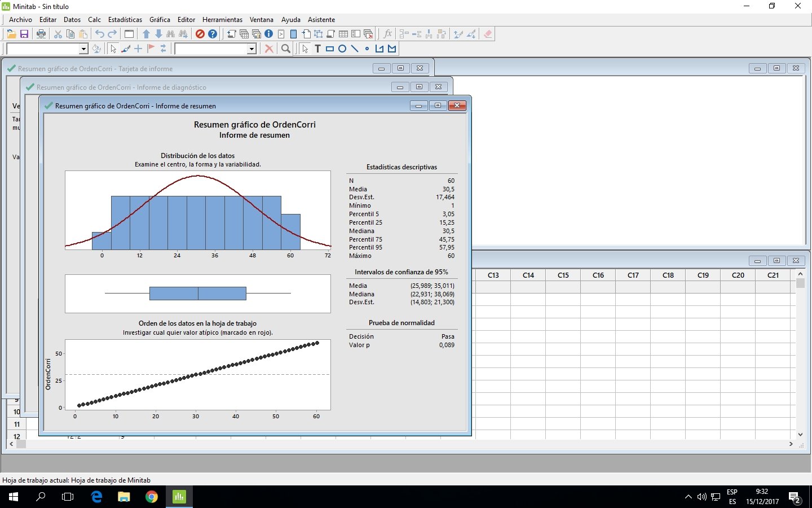Maximize the Informe de resumen window
812x508 pixels.
tap(438, 106)
